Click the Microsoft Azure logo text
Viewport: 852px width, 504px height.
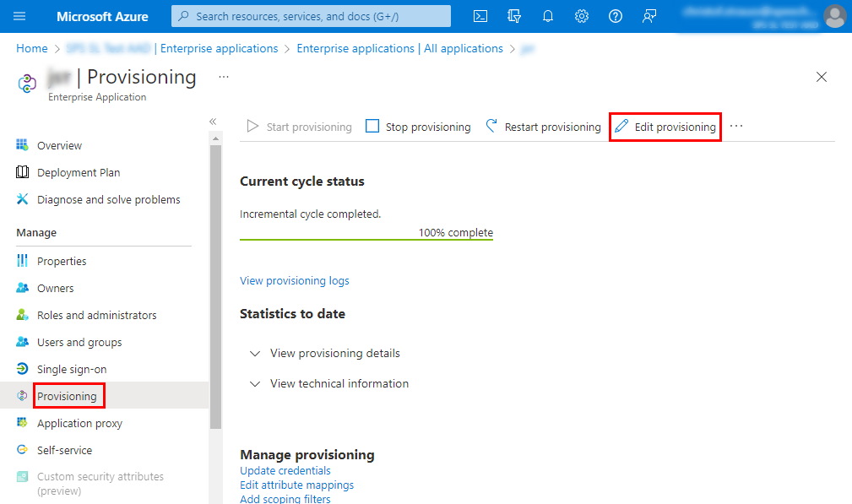[103, 16]
